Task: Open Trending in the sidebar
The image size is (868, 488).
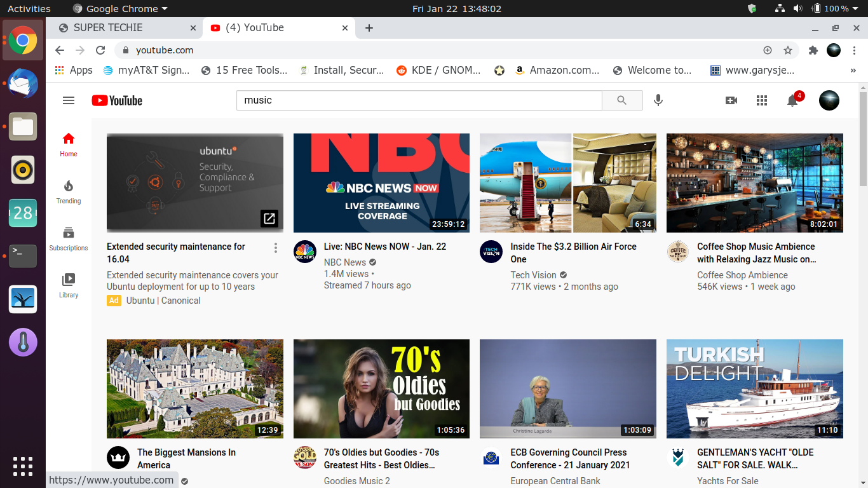Action: pyautogui.click(x=69, y=191)
